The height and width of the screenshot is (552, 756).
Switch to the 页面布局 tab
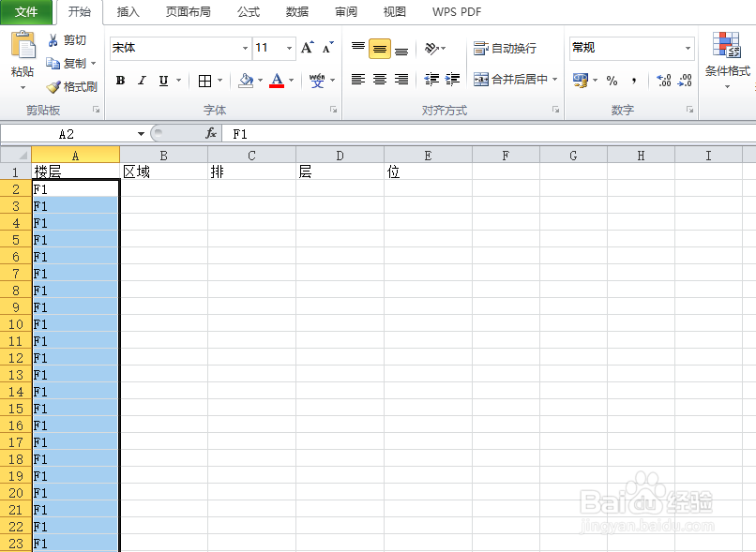pos(189,12)
